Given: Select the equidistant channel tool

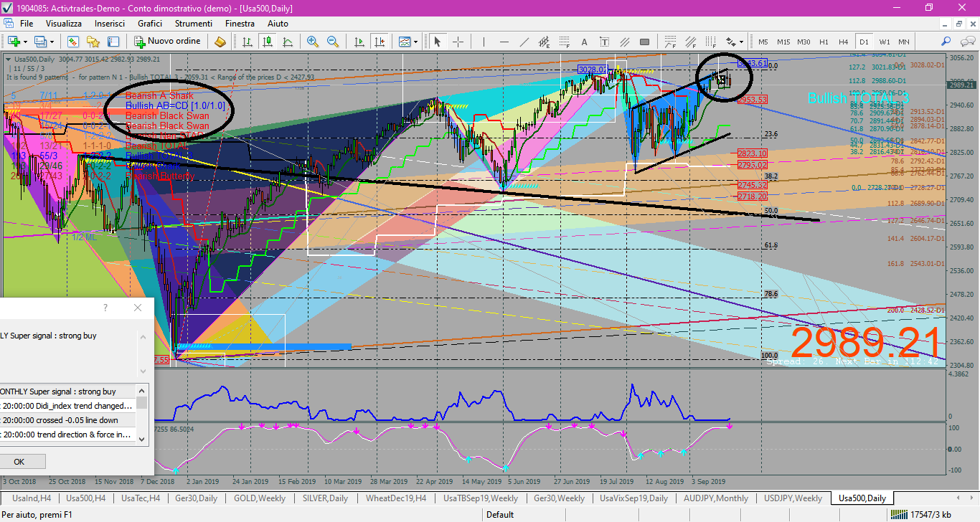Looking at the screenshot, I should click(544, 42).
